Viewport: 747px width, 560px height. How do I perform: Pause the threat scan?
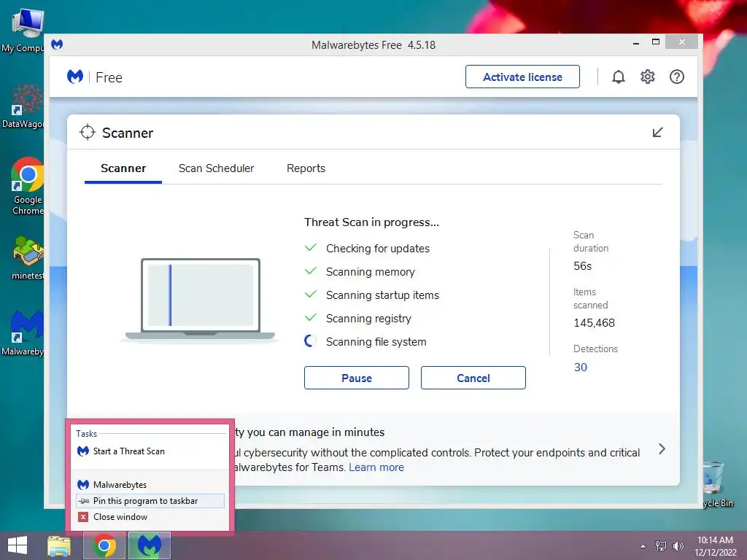[x=356, y=378]
